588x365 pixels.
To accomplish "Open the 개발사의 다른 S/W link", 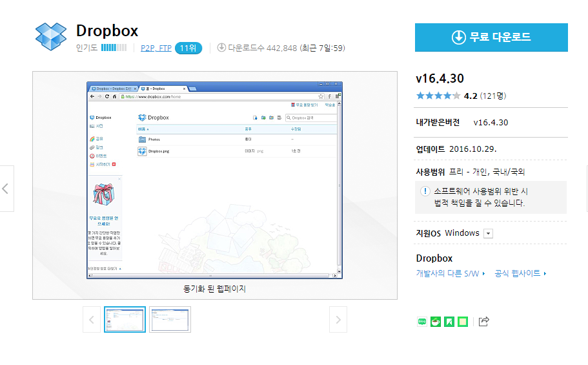I will (x=451, y=273).
